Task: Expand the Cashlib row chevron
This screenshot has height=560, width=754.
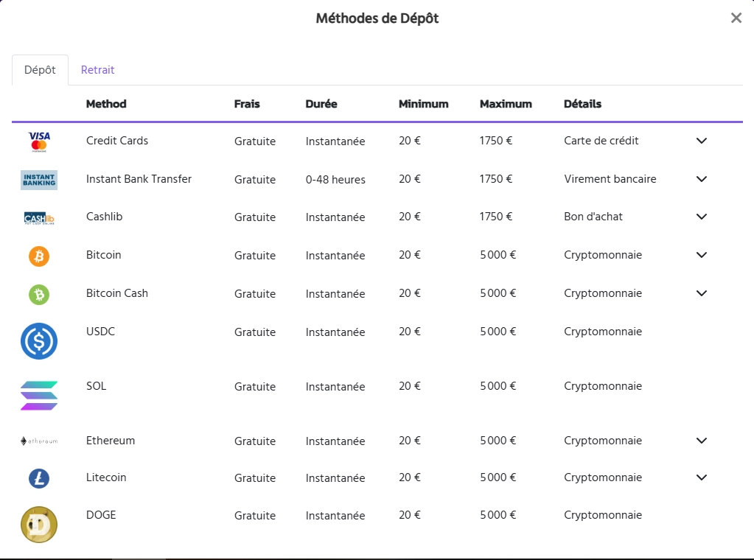Action: 701,217
